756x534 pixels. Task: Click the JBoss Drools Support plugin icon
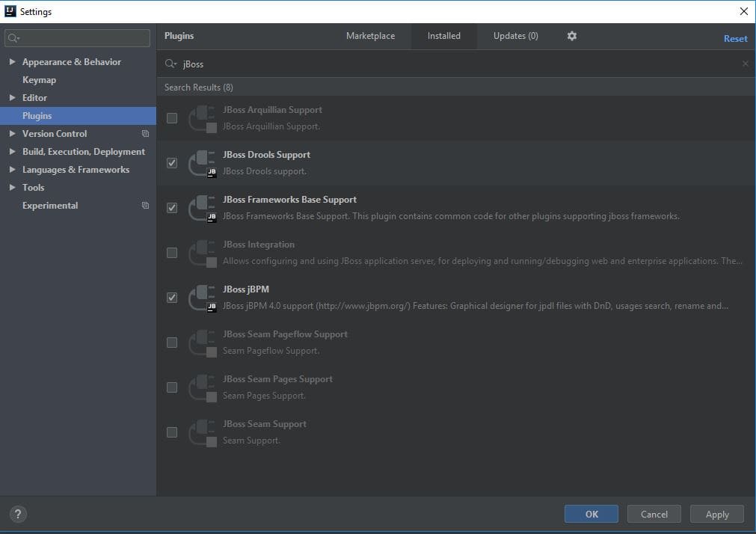[203, 163]
